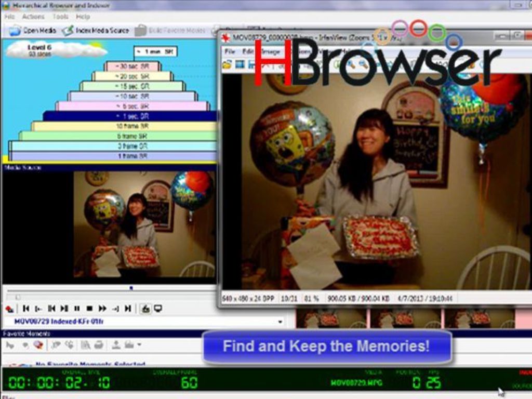Click the 640 x 480 x 24 BPP status text
This screenshot has height=399, width=532.
[249, 299]
